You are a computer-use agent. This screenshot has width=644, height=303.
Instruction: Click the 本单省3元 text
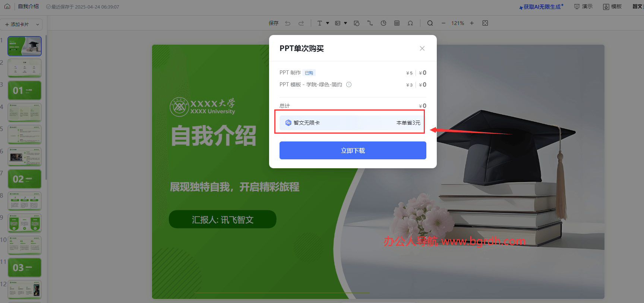(x=408, y=123)
